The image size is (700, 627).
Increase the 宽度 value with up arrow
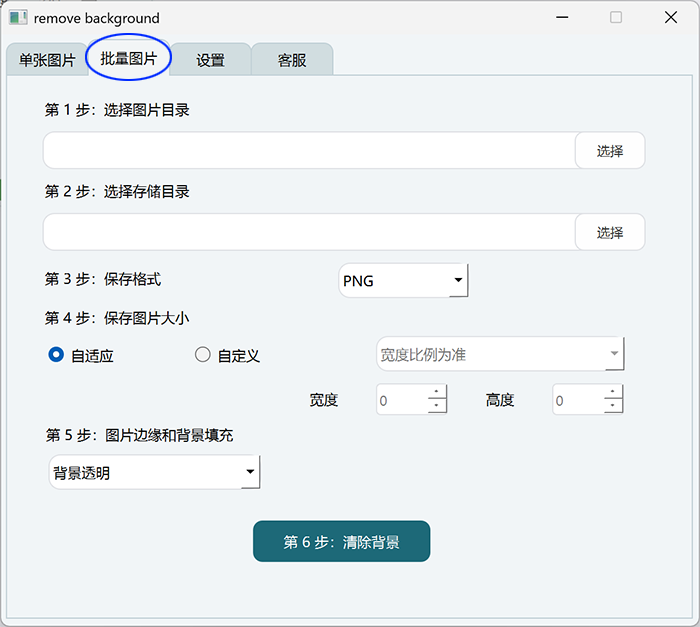pos(436,392)
